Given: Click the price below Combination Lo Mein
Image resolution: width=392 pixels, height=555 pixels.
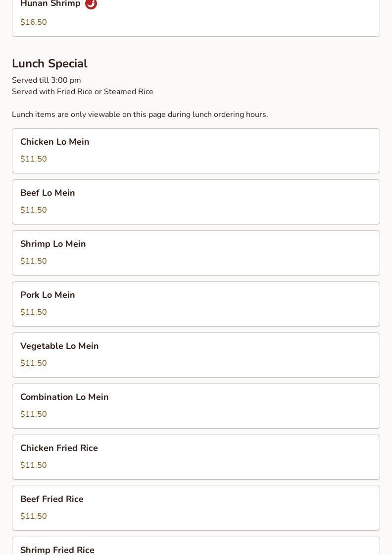Looking at the screenshot, I should click(34, 414).
